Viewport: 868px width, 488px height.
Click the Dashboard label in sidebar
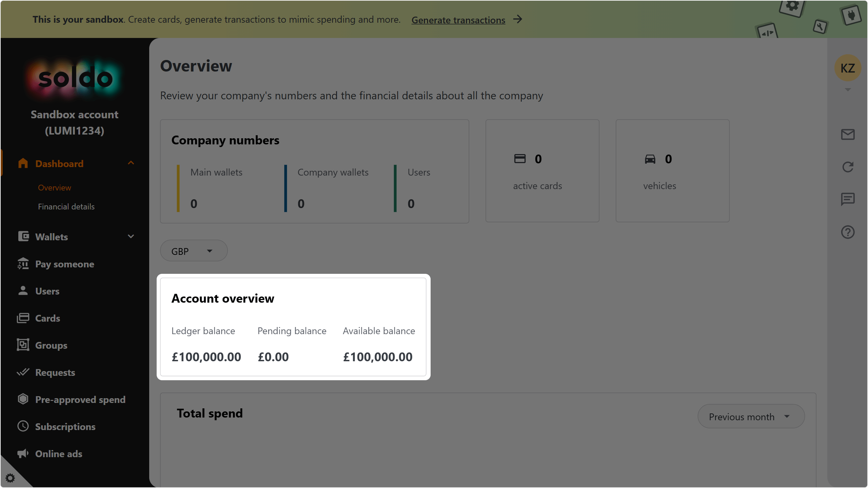point(59,164)
